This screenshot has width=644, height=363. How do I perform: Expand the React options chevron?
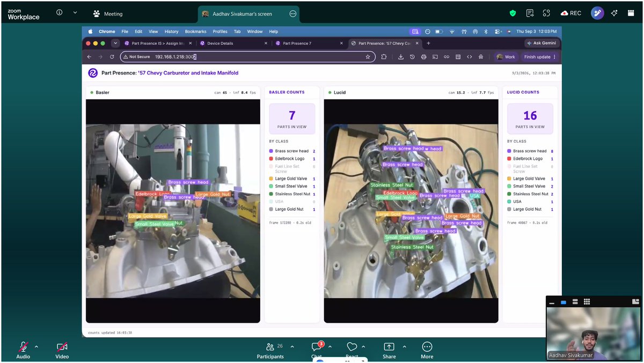(363, 347)
